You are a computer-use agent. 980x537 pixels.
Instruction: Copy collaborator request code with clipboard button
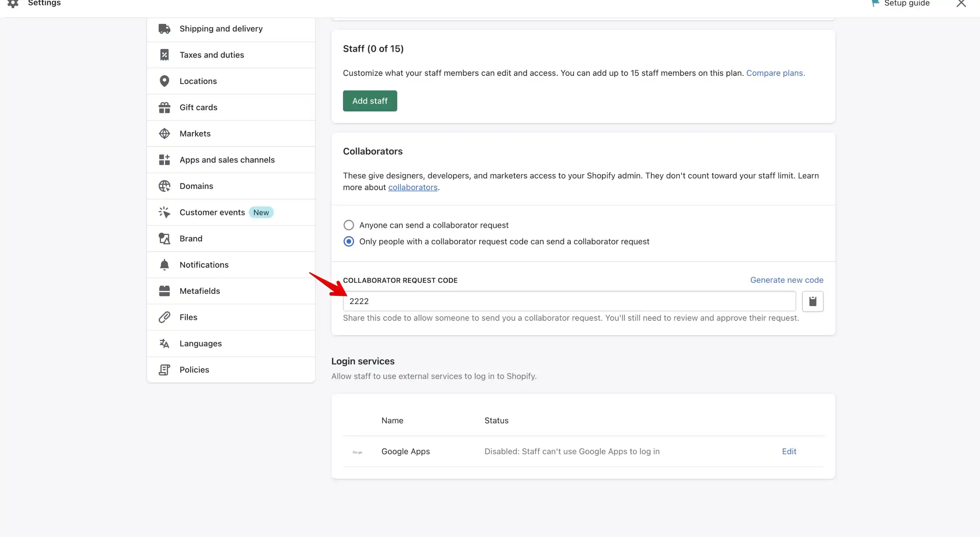coord(813,301)
